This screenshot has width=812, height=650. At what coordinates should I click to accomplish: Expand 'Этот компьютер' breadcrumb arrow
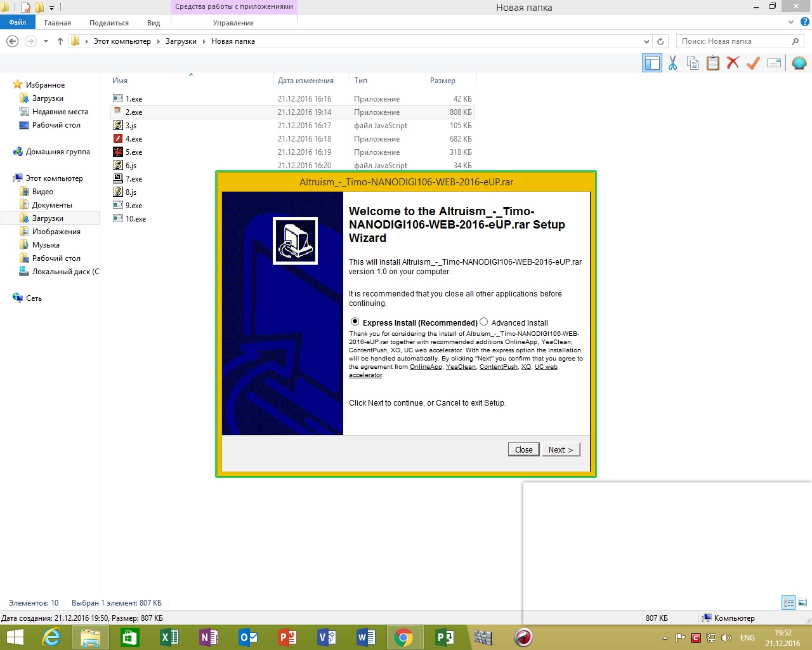click(158, 41)
